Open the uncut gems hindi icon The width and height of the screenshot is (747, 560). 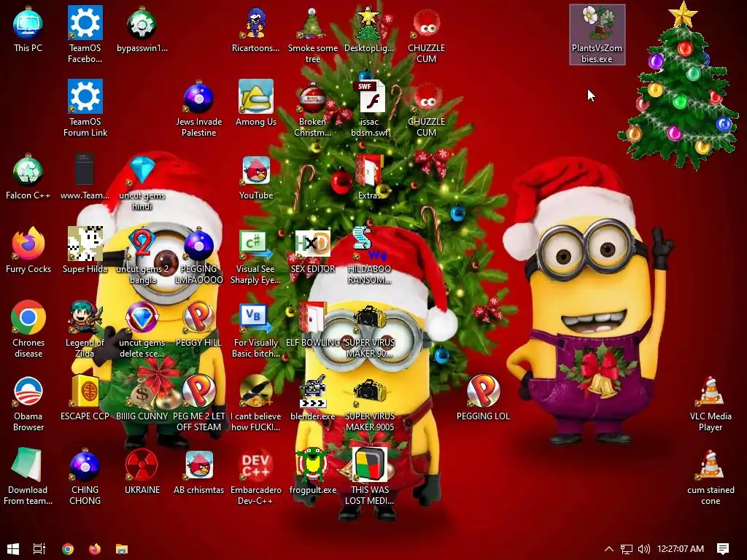pos(142,182)
